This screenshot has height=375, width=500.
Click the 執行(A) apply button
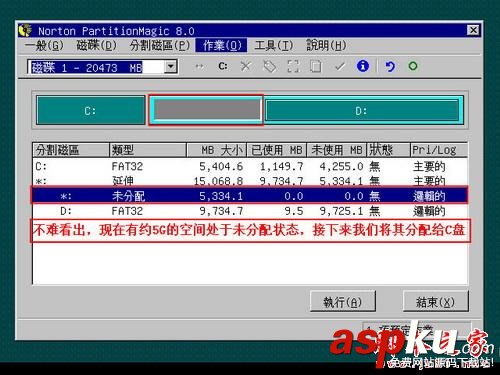click(343, 302)
